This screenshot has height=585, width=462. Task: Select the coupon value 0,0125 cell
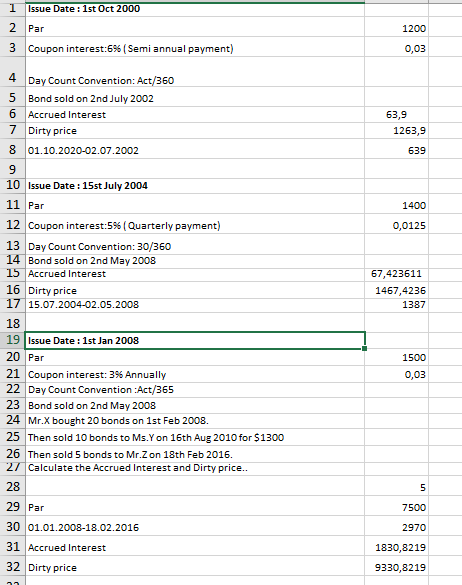click(x=396, y=224)
